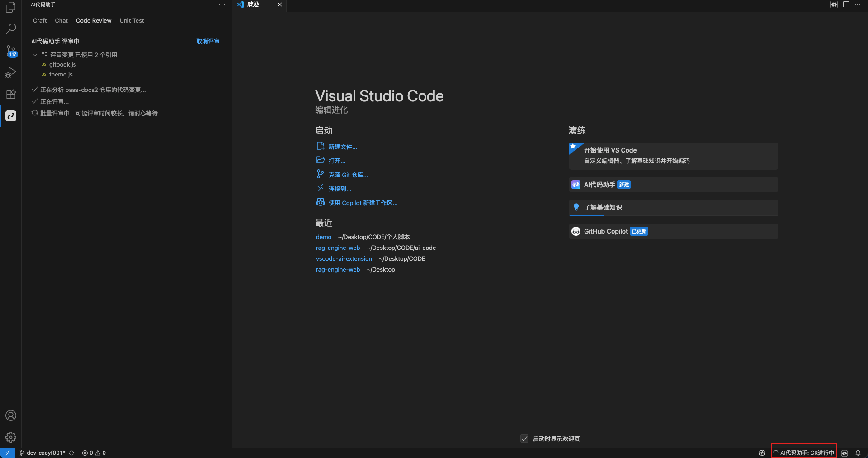Open the errors and warnings counter in the status bar
The height and width of the screenshot is (458, 868).
point(94,453)
